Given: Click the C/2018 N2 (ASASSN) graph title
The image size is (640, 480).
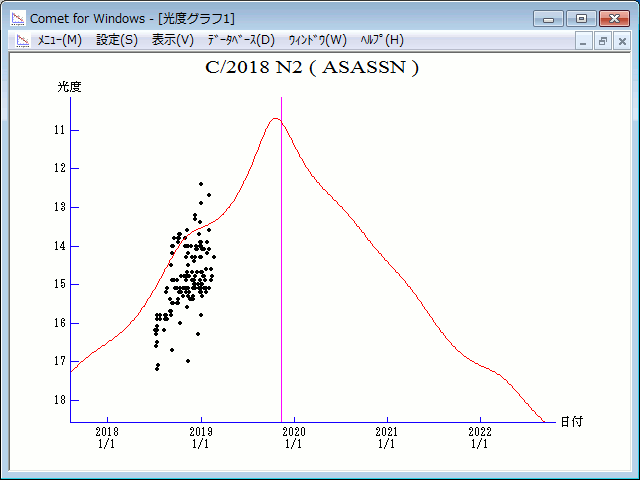Looking at the screenshot, I should 311,68.
